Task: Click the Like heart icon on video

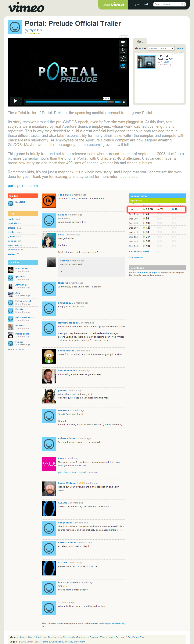Action: pos(123,43)
